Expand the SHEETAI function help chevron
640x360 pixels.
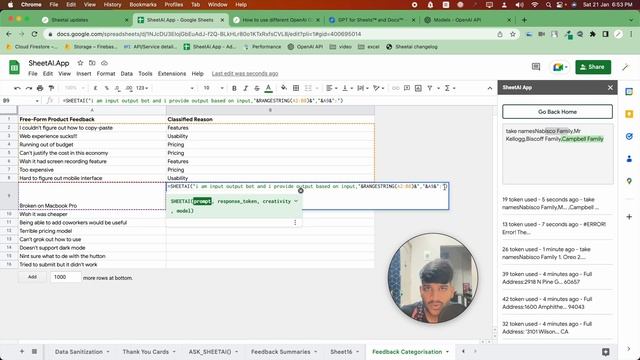pos(296,201)
